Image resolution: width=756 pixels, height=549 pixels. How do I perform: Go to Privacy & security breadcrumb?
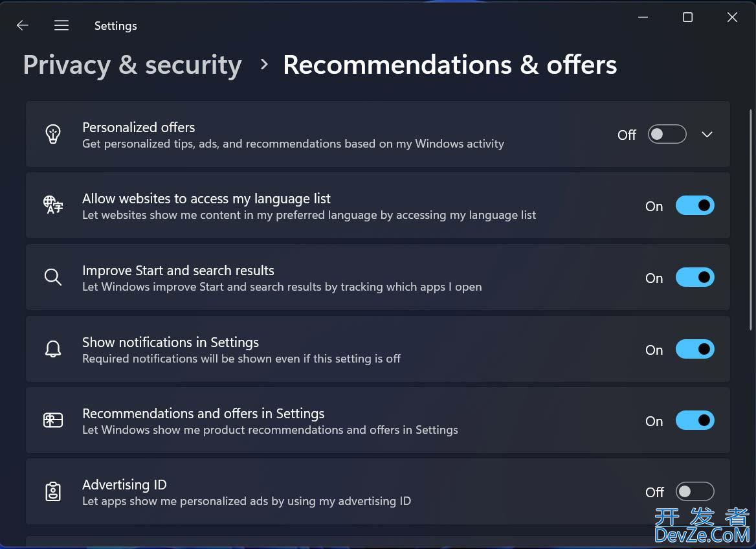click(x=133, y=65)
